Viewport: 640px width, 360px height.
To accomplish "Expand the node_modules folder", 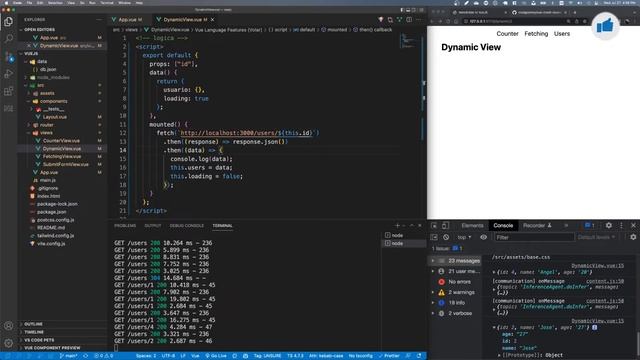I will pos(53,77).
